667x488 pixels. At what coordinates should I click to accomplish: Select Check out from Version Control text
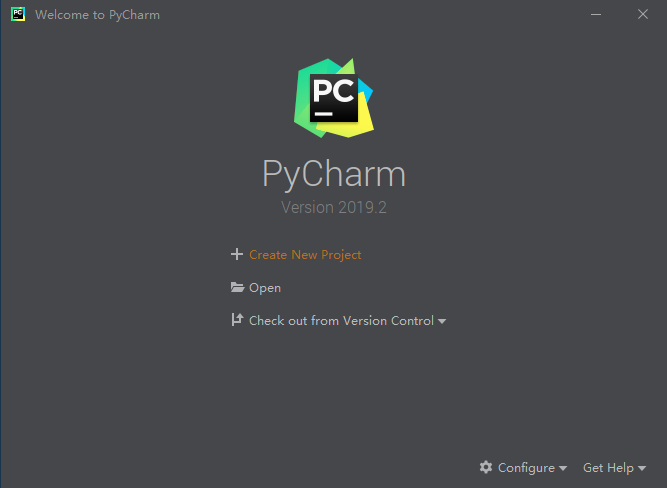(x=341, y=320)
